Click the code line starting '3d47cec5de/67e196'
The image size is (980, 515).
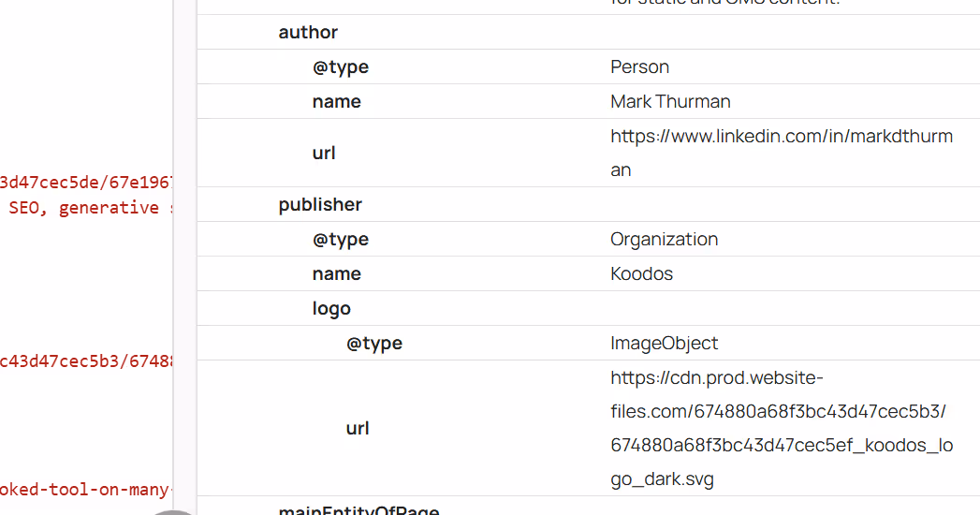click(x=85, y=183)
